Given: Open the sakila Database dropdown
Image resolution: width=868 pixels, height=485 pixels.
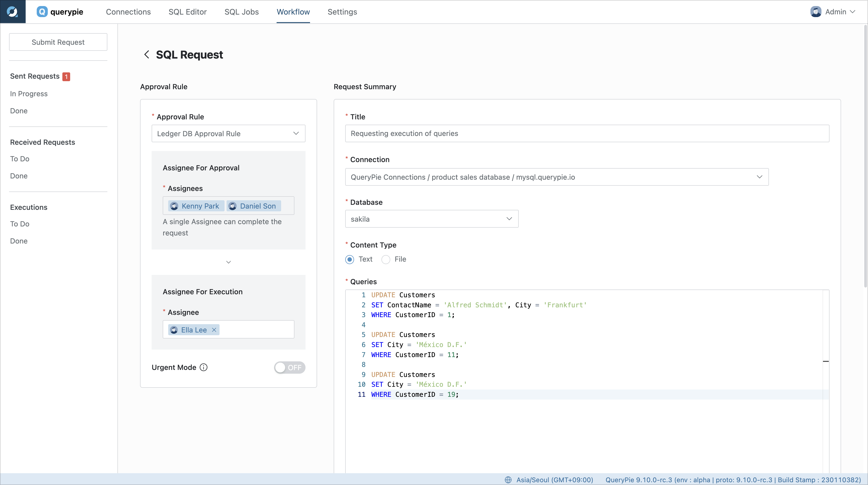Looking at the screenshot, I should pos(432,219).
